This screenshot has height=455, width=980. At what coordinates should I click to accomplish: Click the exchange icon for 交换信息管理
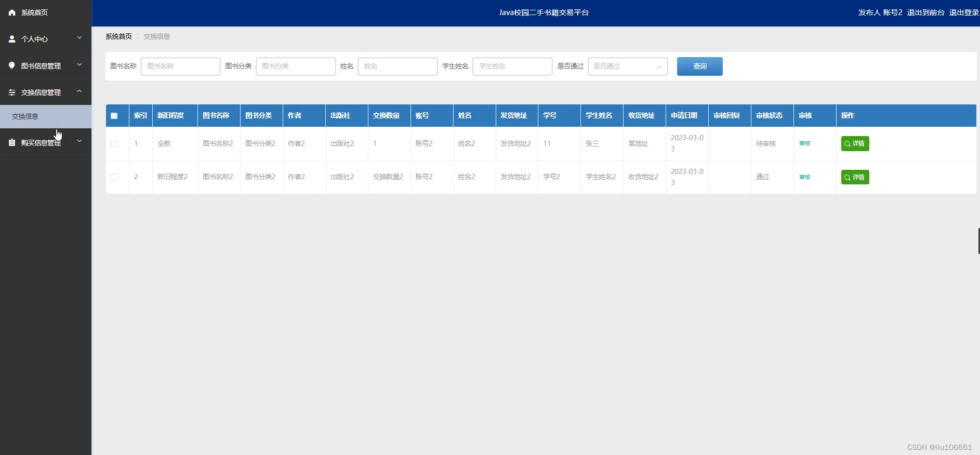click(12, 92)
